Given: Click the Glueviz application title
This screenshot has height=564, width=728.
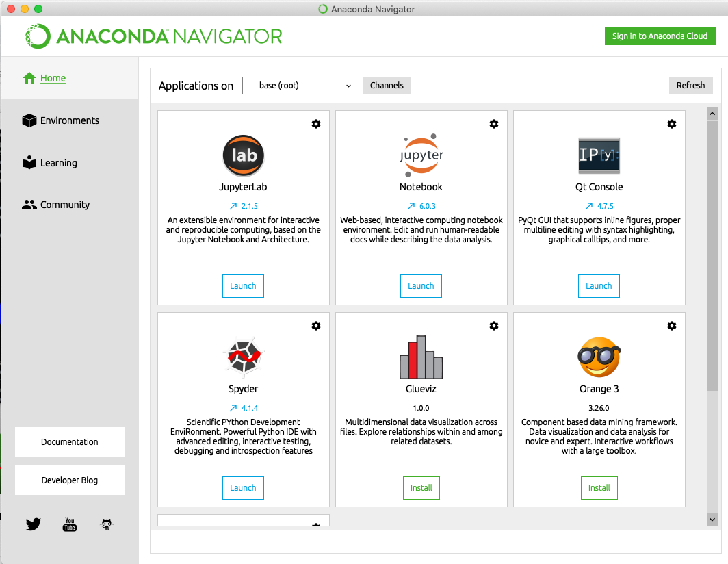Looking at the screenshot, I should [421, 389].
